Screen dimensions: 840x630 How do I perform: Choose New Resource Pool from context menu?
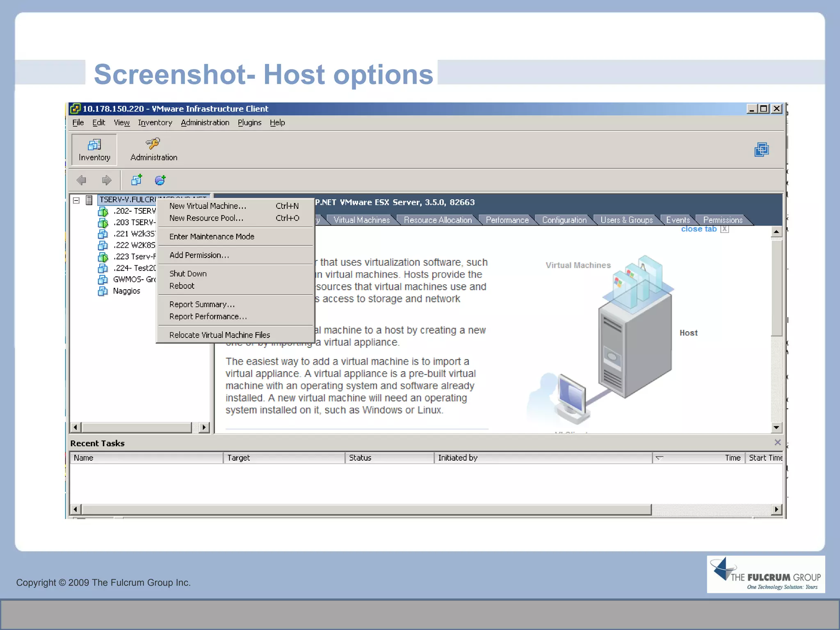coord(235,218)
